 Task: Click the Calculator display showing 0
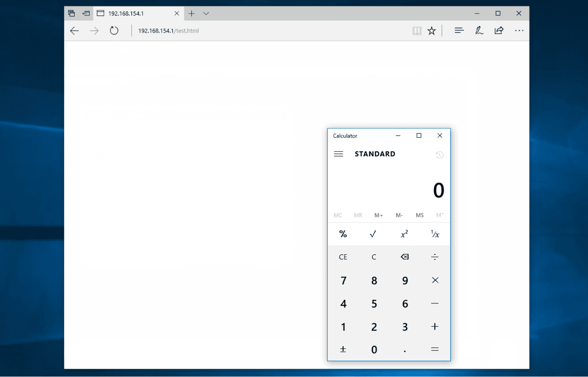tap(438, 190)
